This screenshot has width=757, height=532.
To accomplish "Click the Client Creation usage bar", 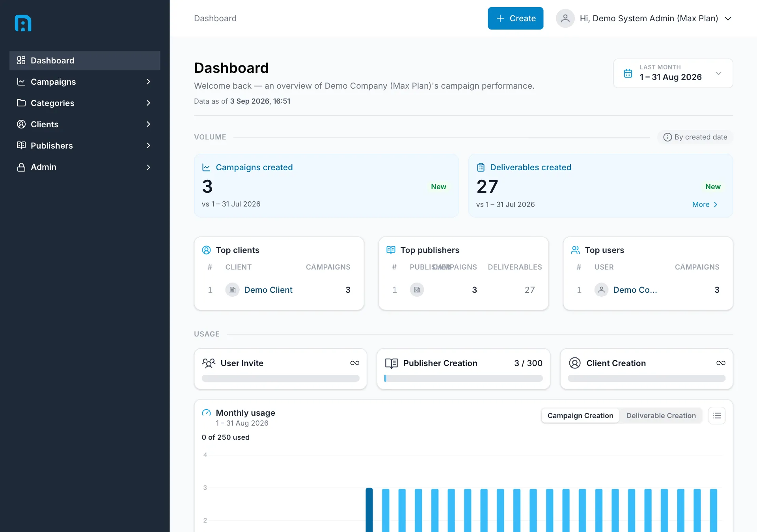I will 647,378.
